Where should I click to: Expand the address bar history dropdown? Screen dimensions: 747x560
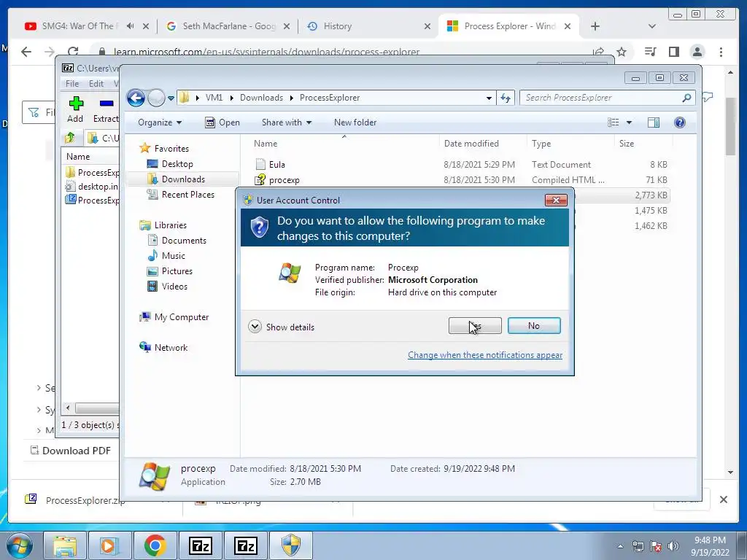pos(489,98)
